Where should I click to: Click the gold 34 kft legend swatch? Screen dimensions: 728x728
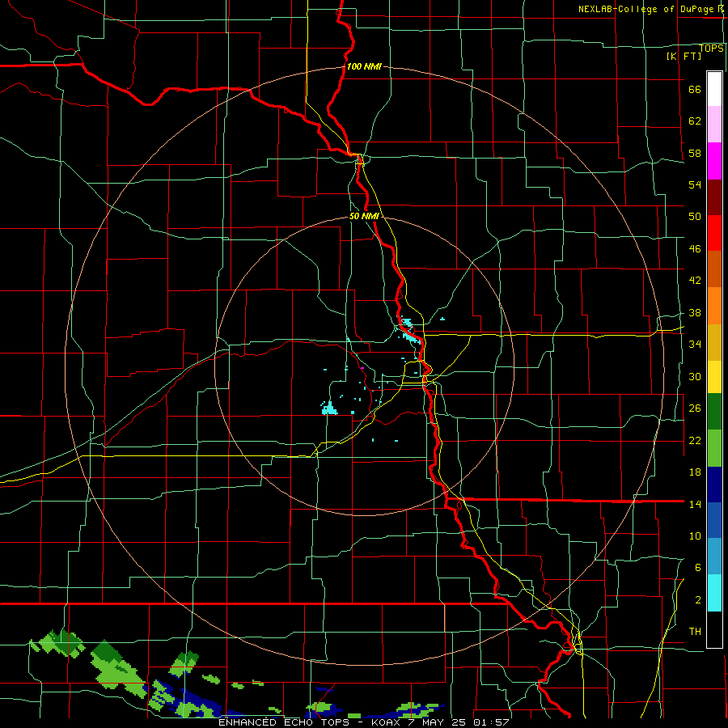[714, 342]
